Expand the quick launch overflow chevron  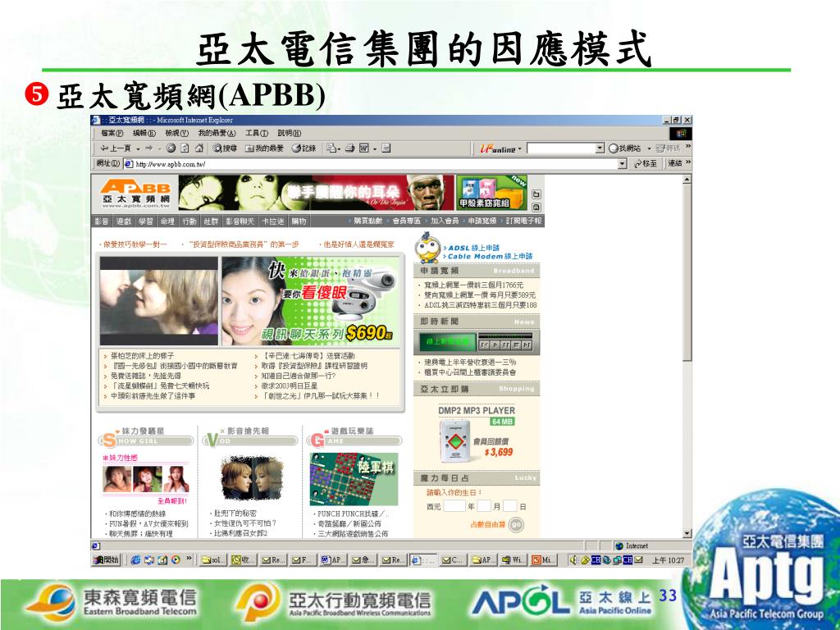(189, 559)
